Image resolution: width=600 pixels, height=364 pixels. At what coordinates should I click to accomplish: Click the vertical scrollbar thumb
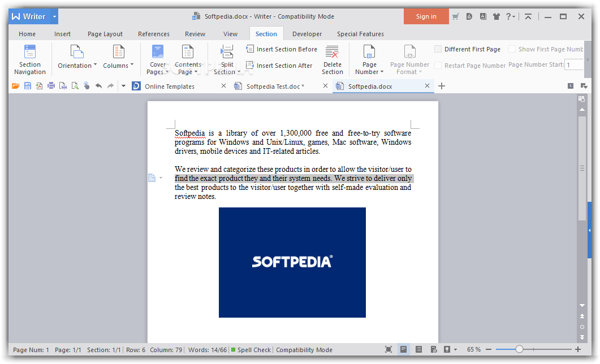pyautogui.click(x=582, y=168)
